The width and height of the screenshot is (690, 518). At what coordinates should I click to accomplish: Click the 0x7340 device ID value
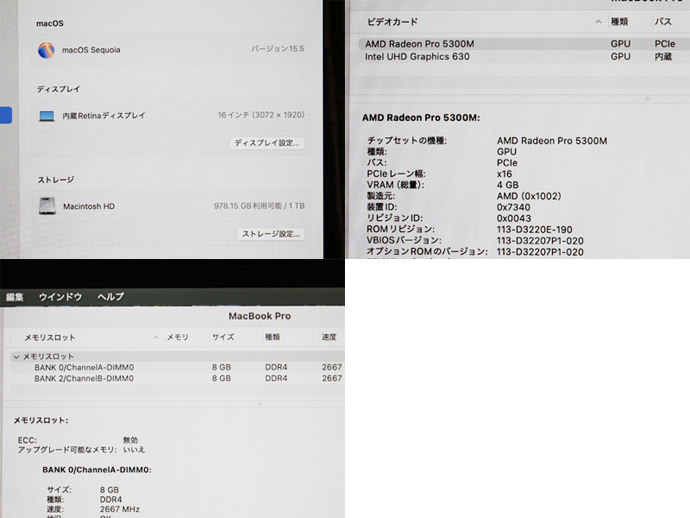(514, 207)
